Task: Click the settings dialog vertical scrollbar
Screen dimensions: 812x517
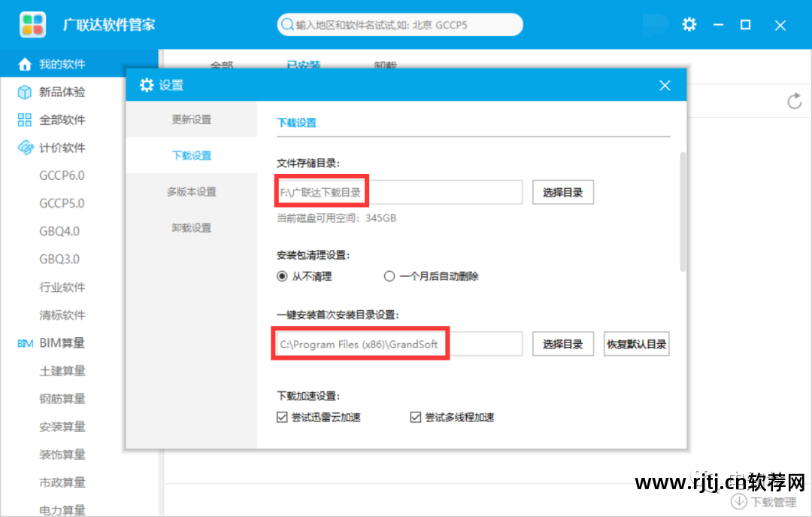Action: (x=683, y=211)
